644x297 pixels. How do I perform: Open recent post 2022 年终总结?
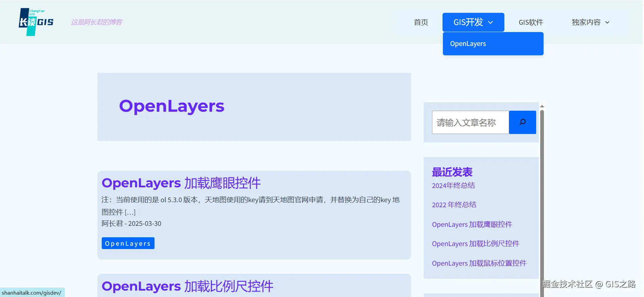click(x=454, y=205)
